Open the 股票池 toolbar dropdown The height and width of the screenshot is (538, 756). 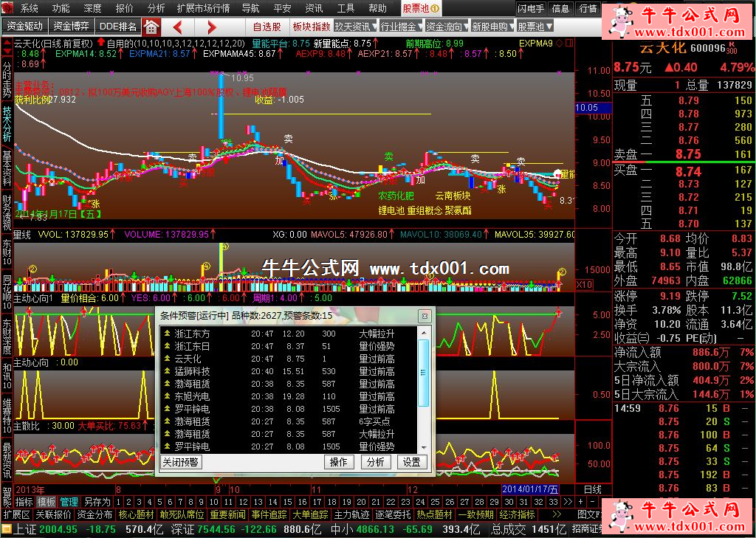coord(535,27)
